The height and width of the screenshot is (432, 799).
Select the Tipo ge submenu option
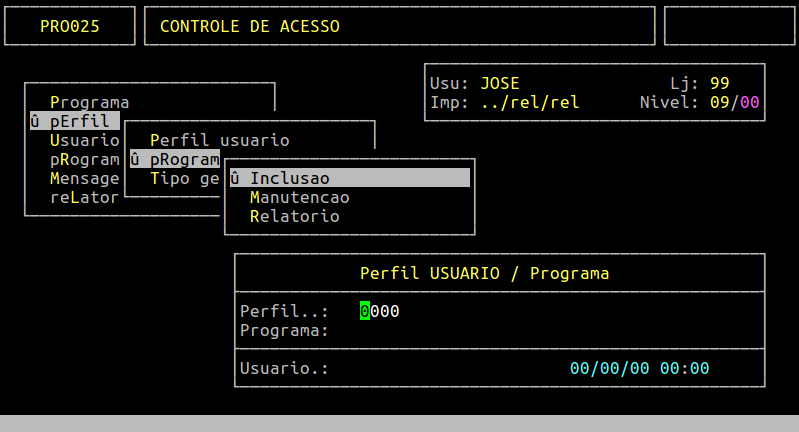coord(184,178)
